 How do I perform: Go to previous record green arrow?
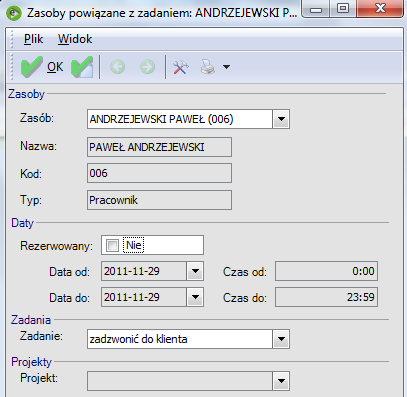click(x=117, y=67)
